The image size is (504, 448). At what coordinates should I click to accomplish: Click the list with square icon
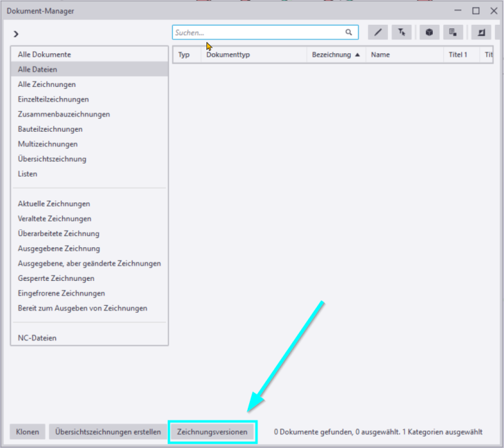coord(453,32)
